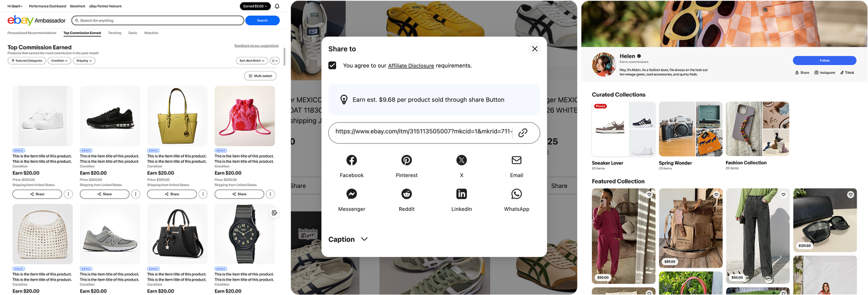
Task: Share through the WhatsApp icon
Action: 516,194
